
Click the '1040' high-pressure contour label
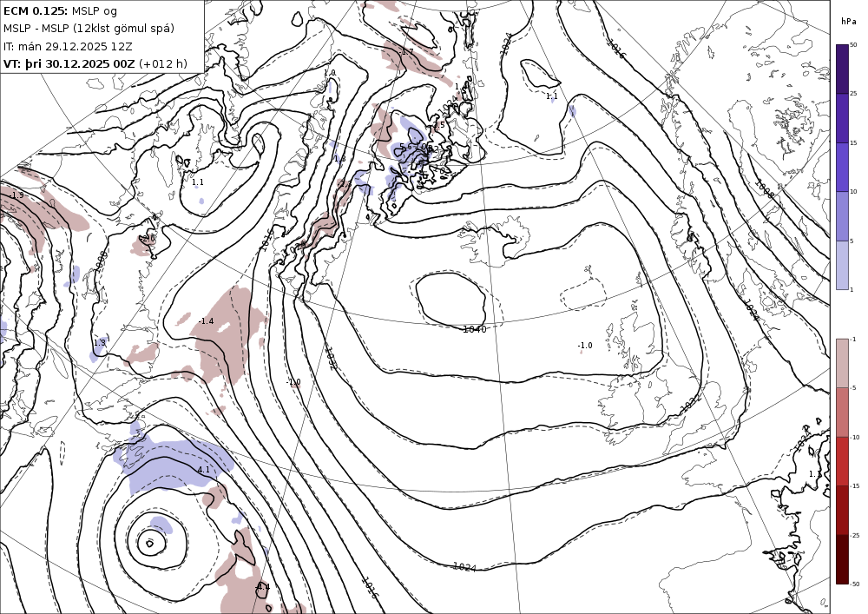click(x=475, y=329)
